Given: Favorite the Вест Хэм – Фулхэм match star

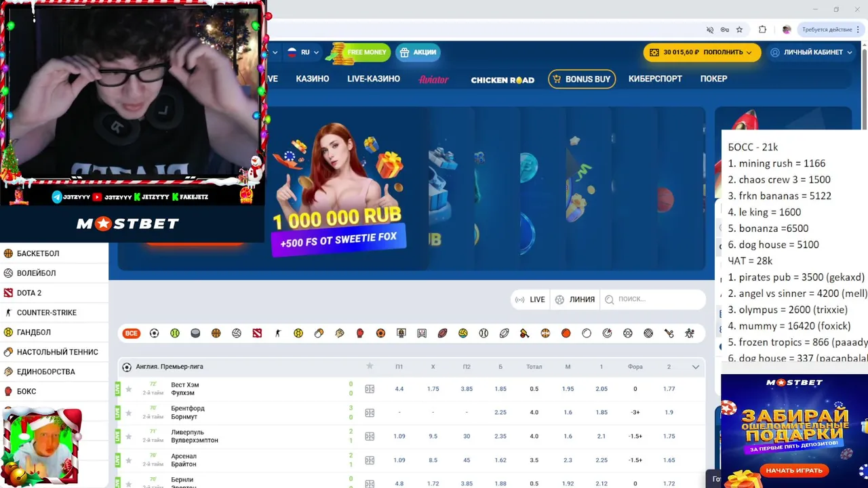Looking at the screenshot, I should pos(128,389).
